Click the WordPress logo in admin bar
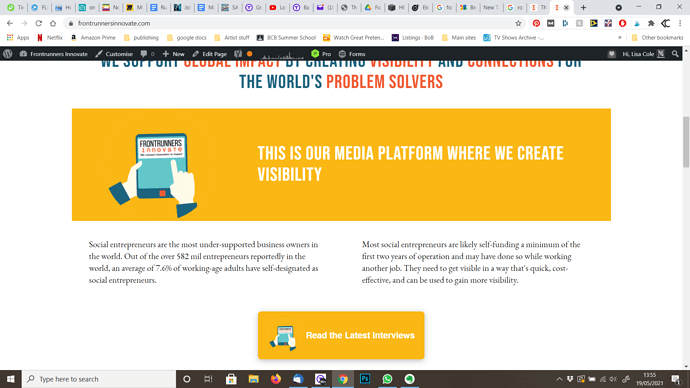This screenshot has height=388, width=690. pos(7,54)
